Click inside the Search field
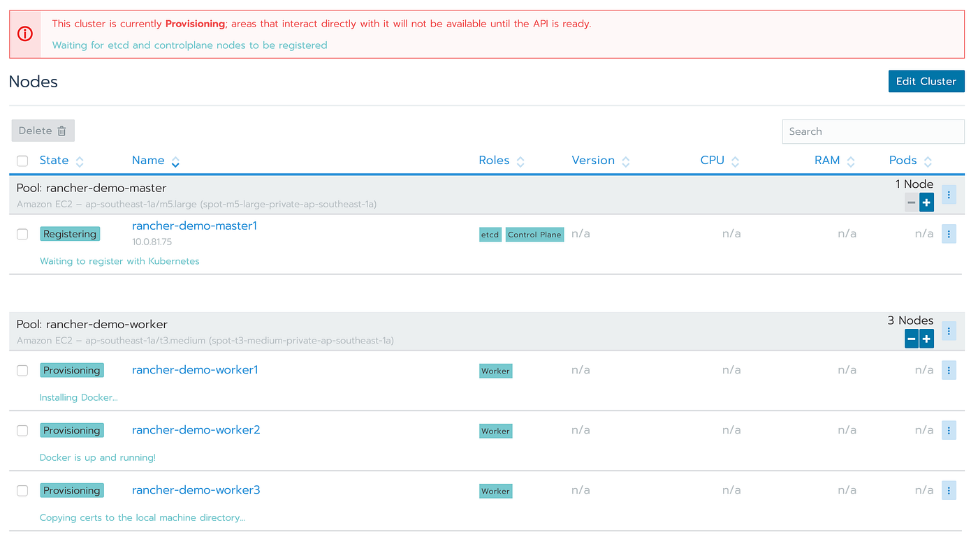Viewport: 978px width, 560px height. [x=873, y=131]
